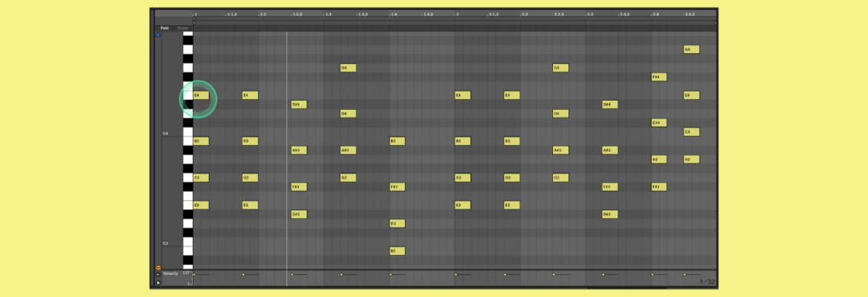The image size is (868, 297).
Task: Select the D4 note at beat 2.2.3
Action: click(561, 114)
